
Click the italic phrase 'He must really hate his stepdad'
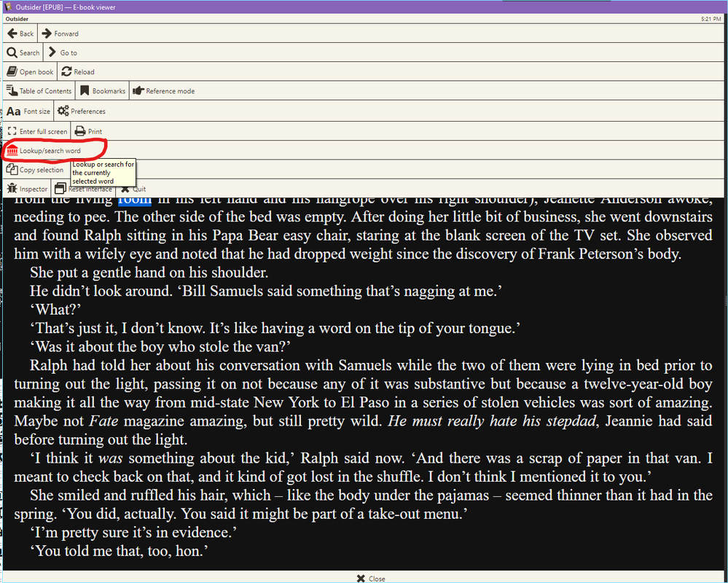[492, 421]
